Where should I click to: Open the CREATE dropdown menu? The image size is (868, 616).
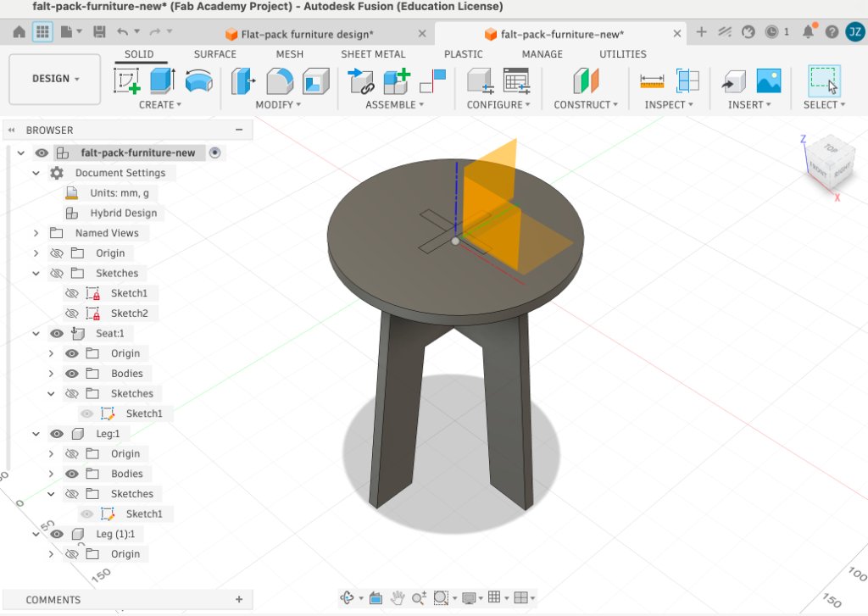tap(159, 104)
